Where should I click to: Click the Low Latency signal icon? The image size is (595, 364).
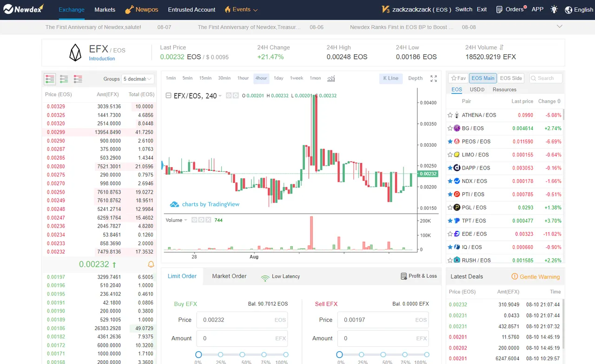(x=265, y=277)
